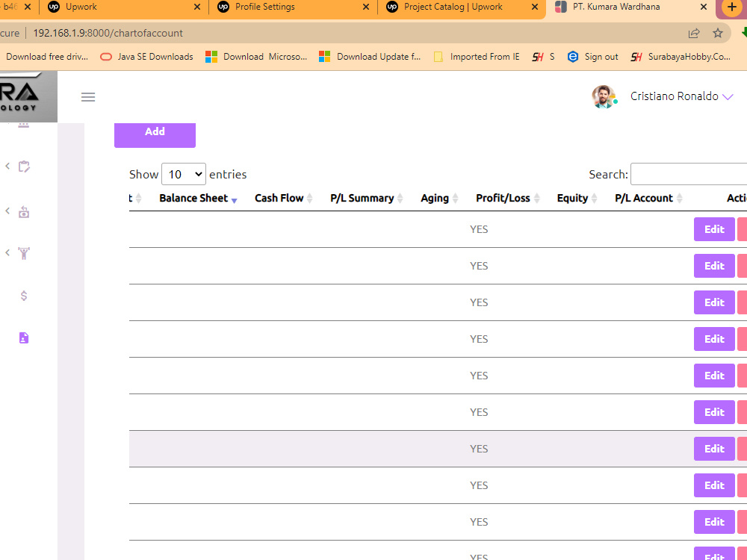Open the purple document sidebar icon
Image resolution: width=747 pixels, height=560 pixels.
(x=24, y=337)
